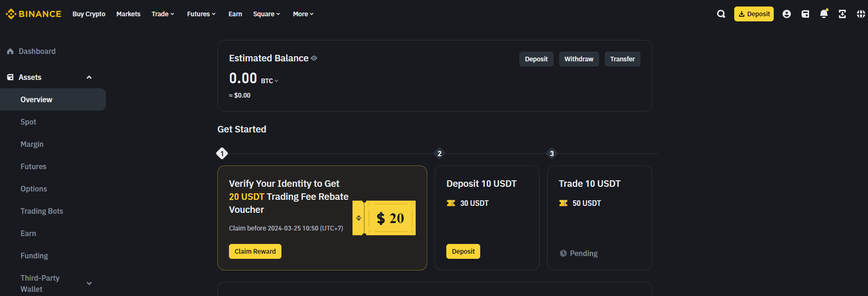This screenshot has height=296, width=868.
Task: Click the $20 voucher graphic
Action: [x=384, y=218]
